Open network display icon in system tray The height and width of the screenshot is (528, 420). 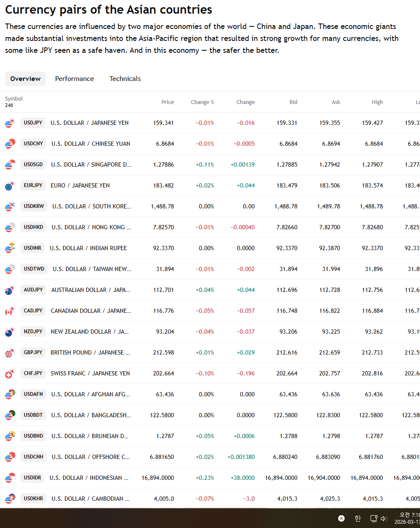(x=374, y=518)
